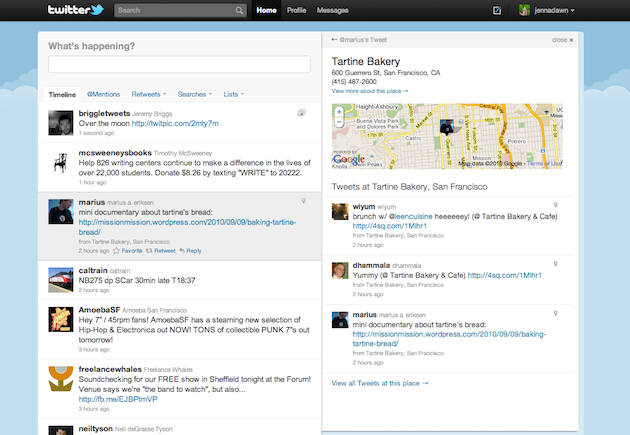Screen dimensions: 630x435
Task: Open the Searches dropdown
Action: [x=194, y=93]
